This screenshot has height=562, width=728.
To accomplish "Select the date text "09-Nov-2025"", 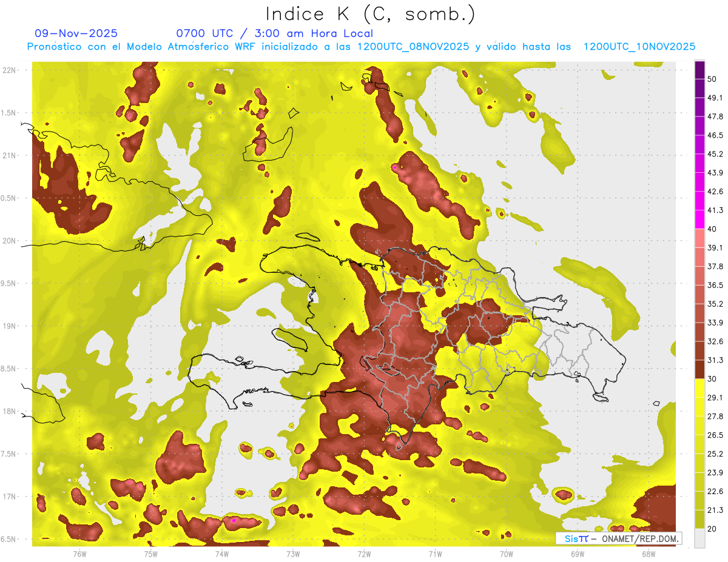I will pyautogui.click(x=76, y=33).
